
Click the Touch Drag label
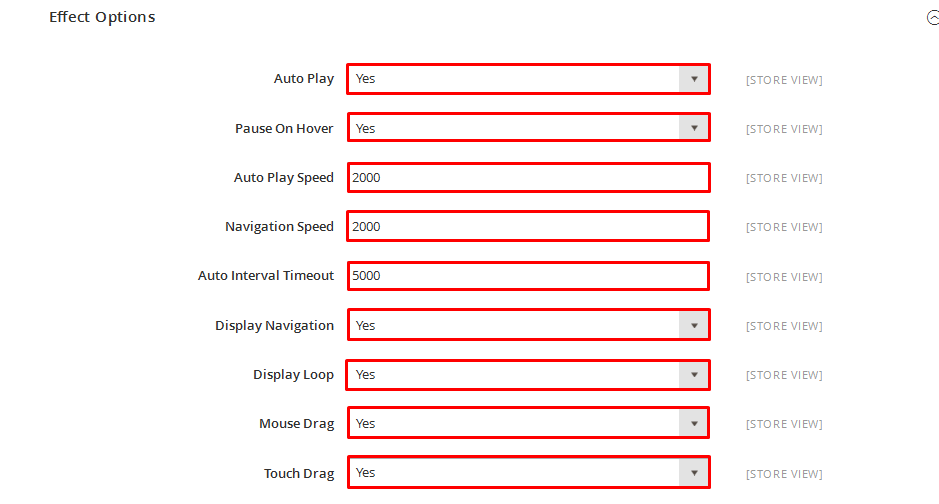[x=299, y=473]
